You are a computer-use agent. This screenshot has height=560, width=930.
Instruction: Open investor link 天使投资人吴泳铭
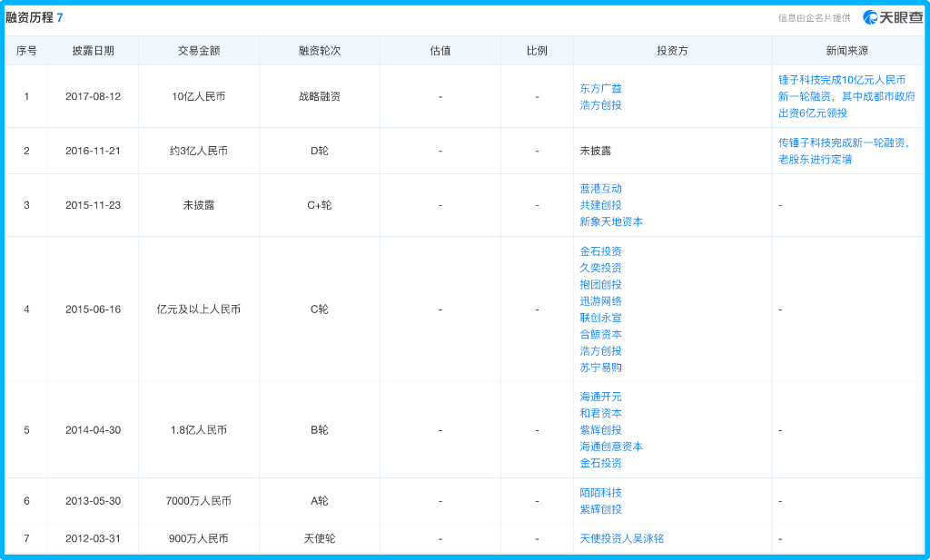(x=621, y=538)
